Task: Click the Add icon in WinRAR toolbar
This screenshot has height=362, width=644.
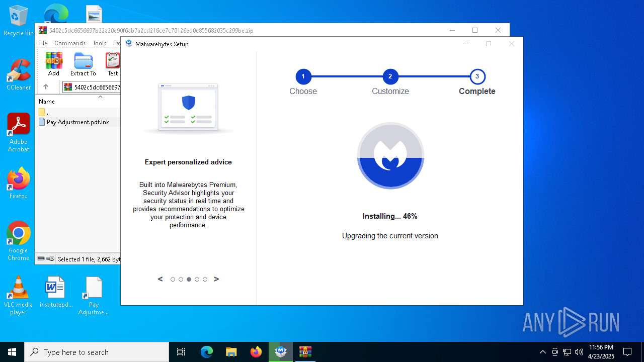Action: click(54, 64)
